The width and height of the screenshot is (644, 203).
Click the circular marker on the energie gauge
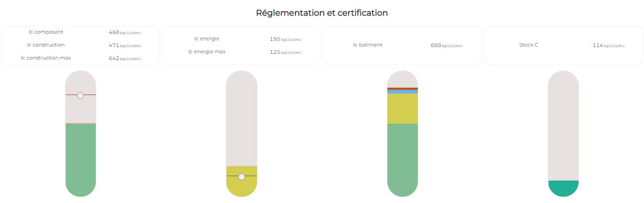click(241, 177)
